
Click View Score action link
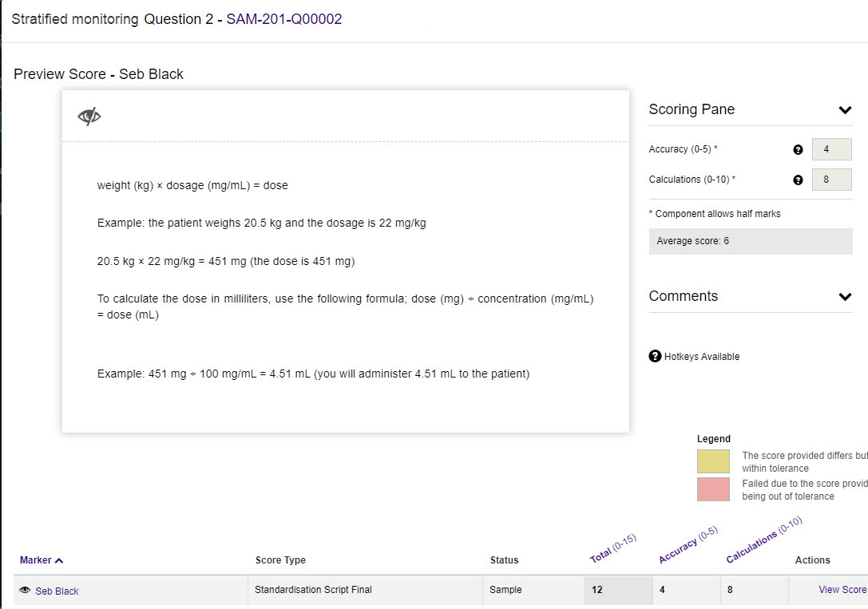(842, 590)
